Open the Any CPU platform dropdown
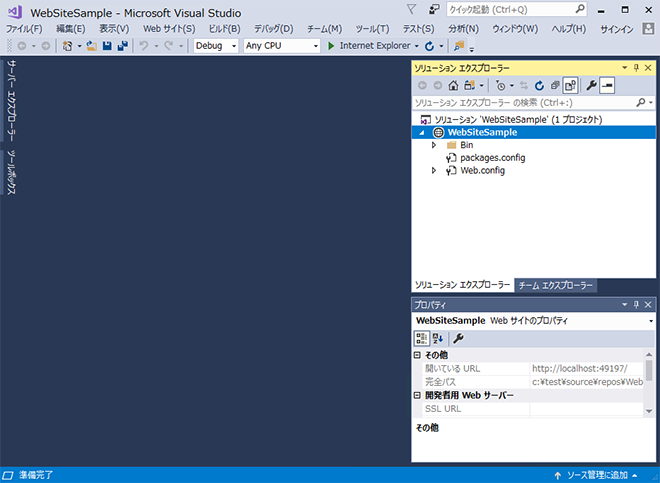This screenshot has width=660, height=483. (x=316, y=46)
